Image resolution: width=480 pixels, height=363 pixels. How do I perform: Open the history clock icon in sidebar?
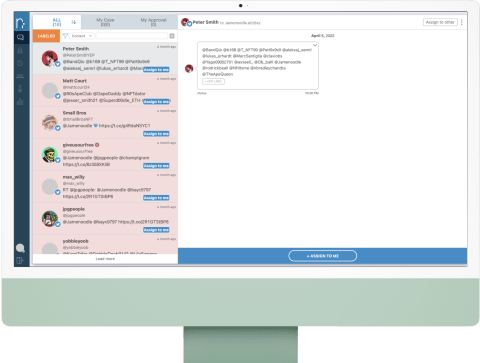pyautogui.click(x=20, y=63)
